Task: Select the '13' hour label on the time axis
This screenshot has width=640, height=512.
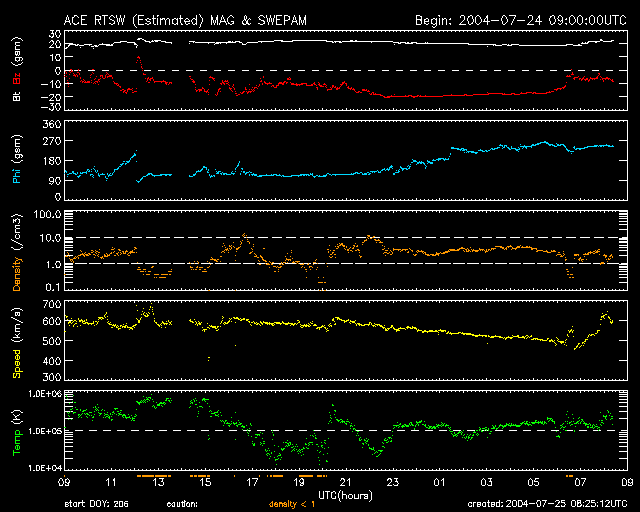Action: point(158,482)
